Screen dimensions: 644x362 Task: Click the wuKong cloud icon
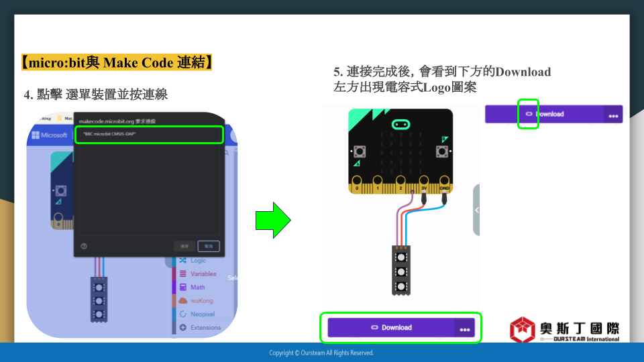(182, 301)
